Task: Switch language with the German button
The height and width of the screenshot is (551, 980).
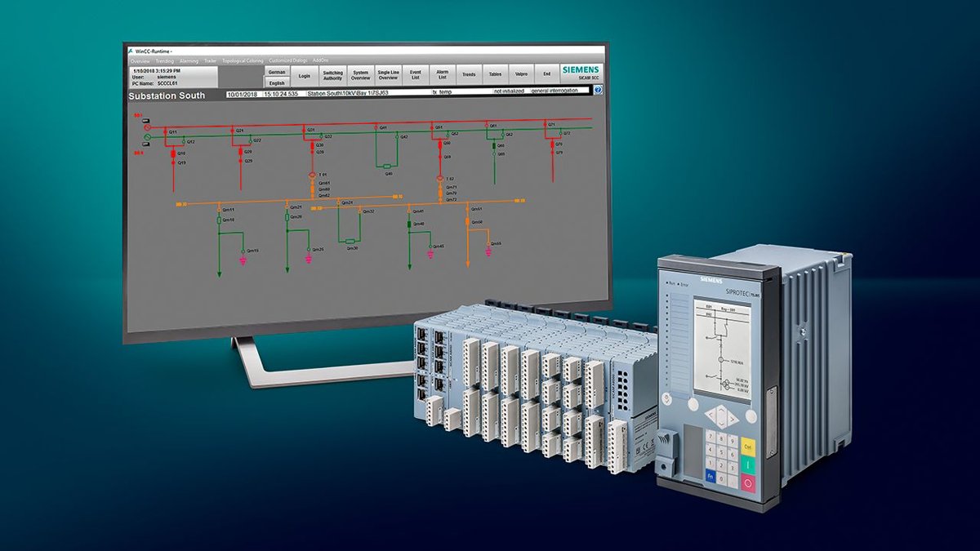Action: (x=277, y=72)
